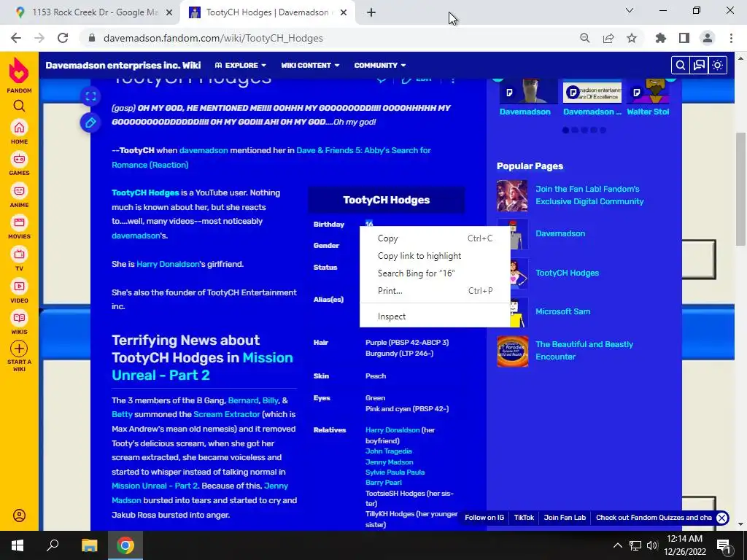Go back to previous page

(16, 38)
